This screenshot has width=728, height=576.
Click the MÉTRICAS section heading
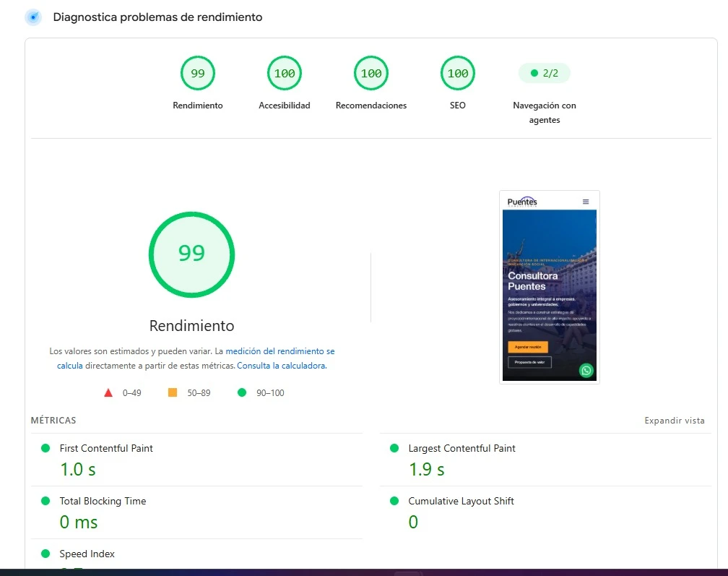pyautogui.click(x=53, y=421)
